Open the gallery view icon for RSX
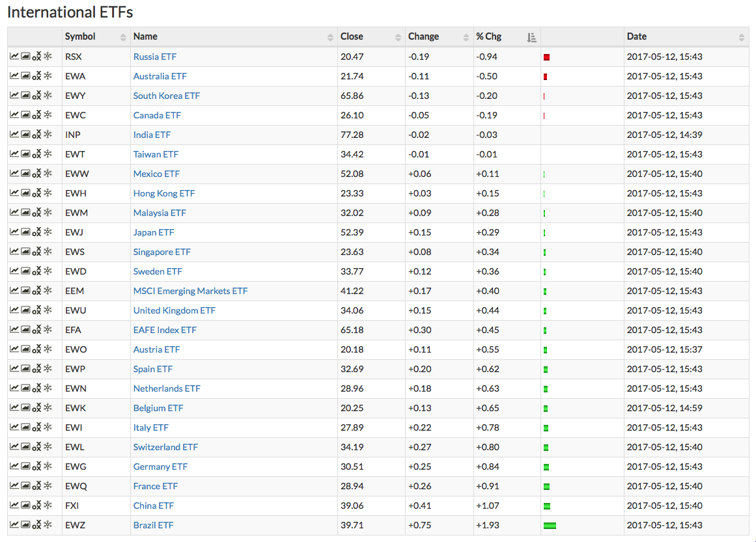 (x=25, y=57)
